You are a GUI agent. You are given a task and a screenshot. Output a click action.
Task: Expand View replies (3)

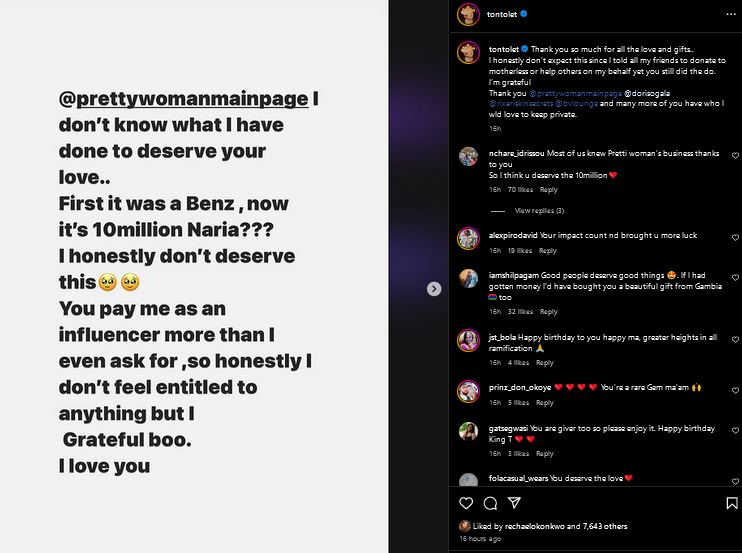(x=539, y=211)
